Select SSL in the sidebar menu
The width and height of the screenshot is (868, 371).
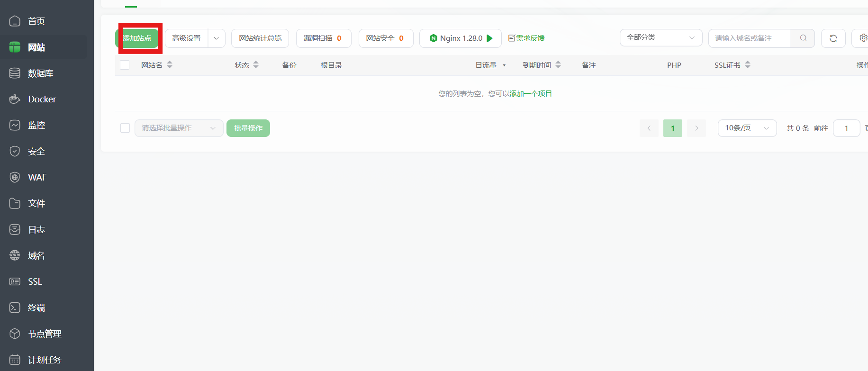[x=35, y=281]
